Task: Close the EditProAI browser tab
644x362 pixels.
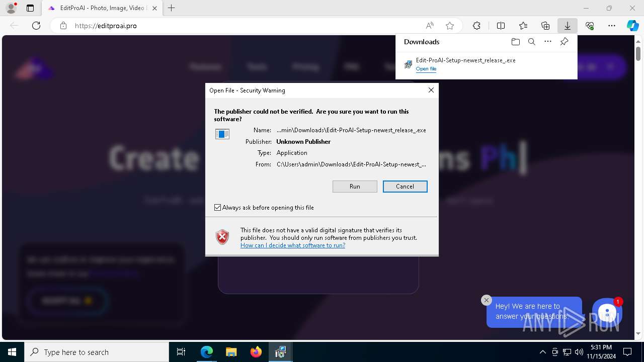Action: [x=154, y=8]
